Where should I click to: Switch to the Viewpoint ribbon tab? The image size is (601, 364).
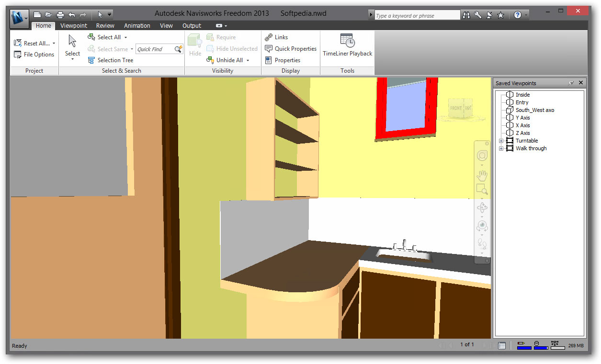[x=74, y=26]
